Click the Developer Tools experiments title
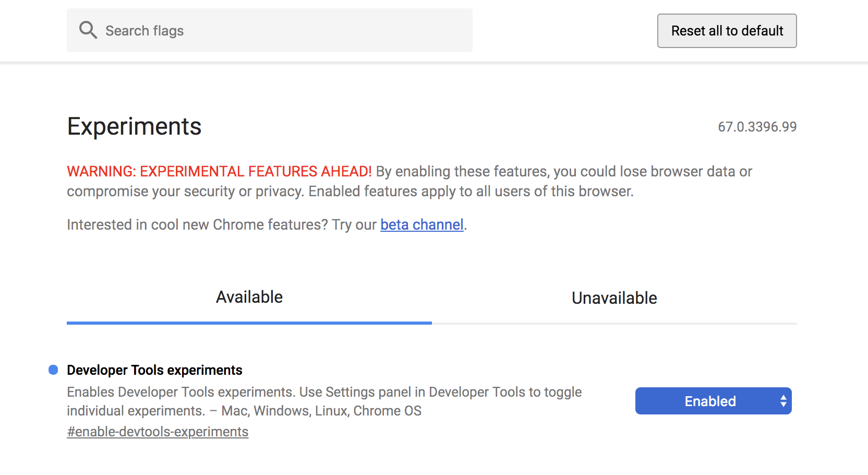This screenshot has width=868, height=475. [154, 370]
